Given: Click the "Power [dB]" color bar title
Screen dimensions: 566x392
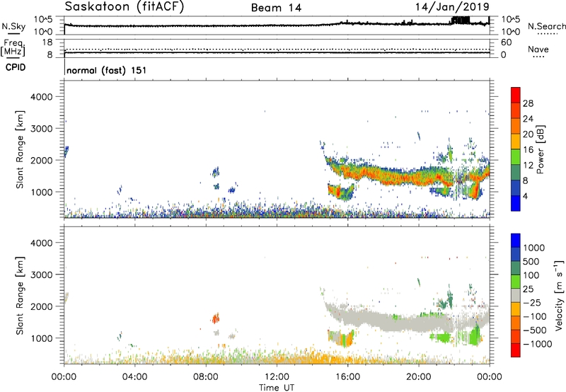Looking at the screenshot, I should point(540,150).
